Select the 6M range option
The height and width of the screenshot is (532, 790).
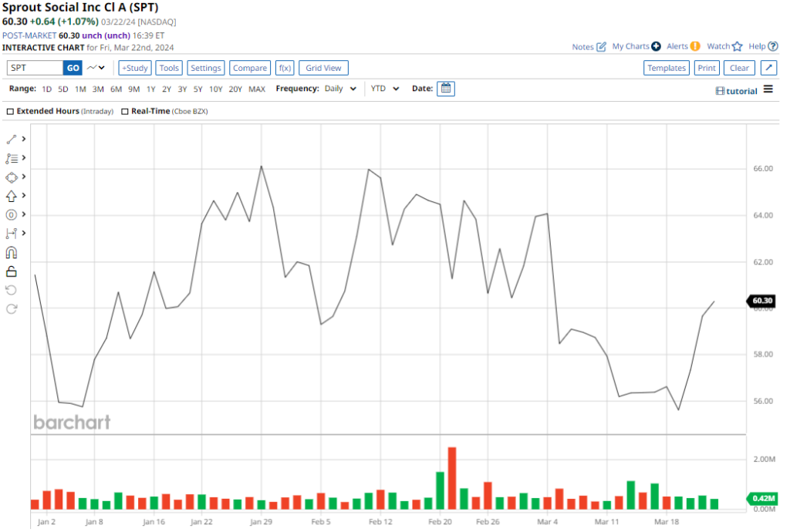(116, 89)
